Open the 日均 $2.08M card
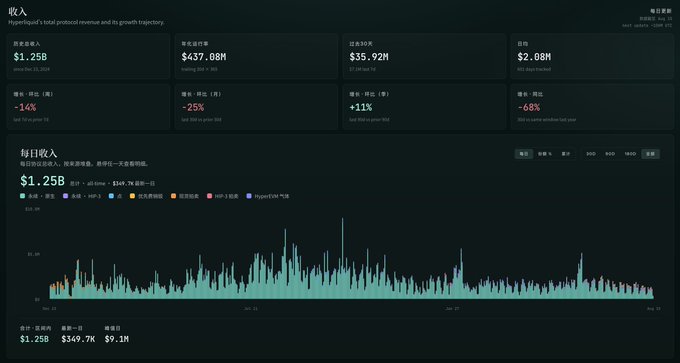Image resolution: width=680 pixels, height=363 pixels. [x=592, y=56]
